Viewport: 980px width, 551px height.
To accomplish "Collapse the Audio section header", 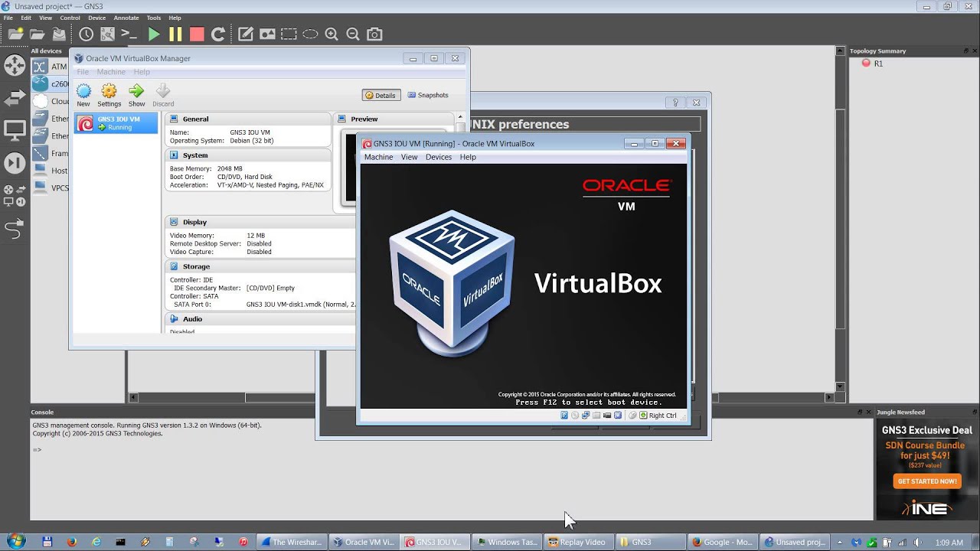I will [260, 319].
